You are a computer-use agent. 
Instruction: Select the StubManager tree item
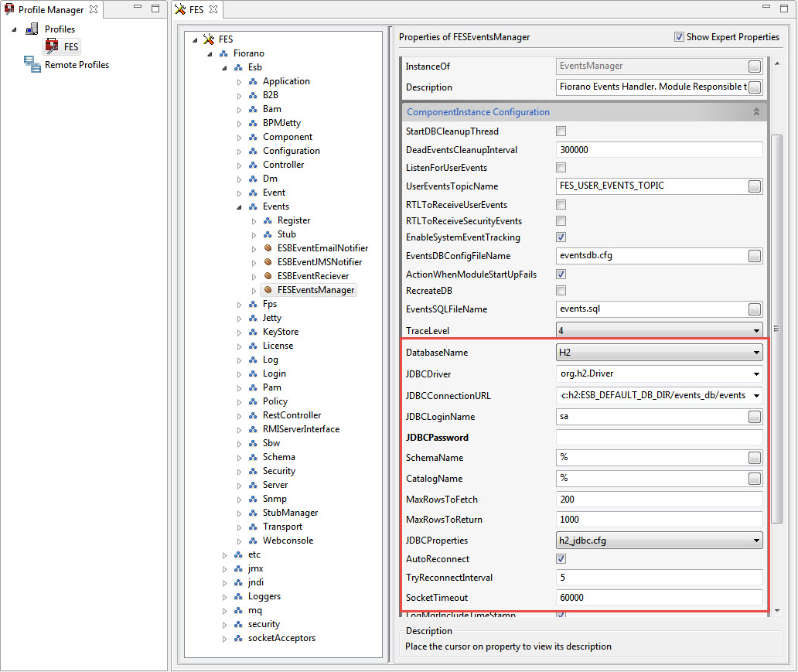point(290,513)
